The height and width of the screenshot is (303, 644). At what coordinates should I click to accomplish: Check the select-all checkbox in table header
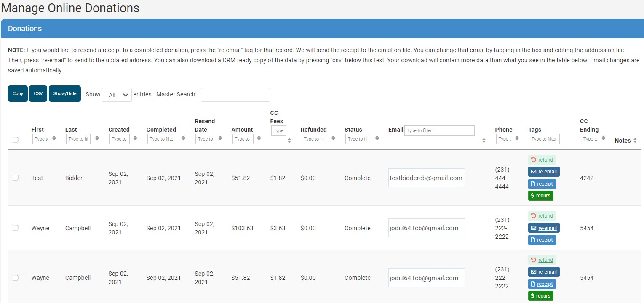(16, 140)
